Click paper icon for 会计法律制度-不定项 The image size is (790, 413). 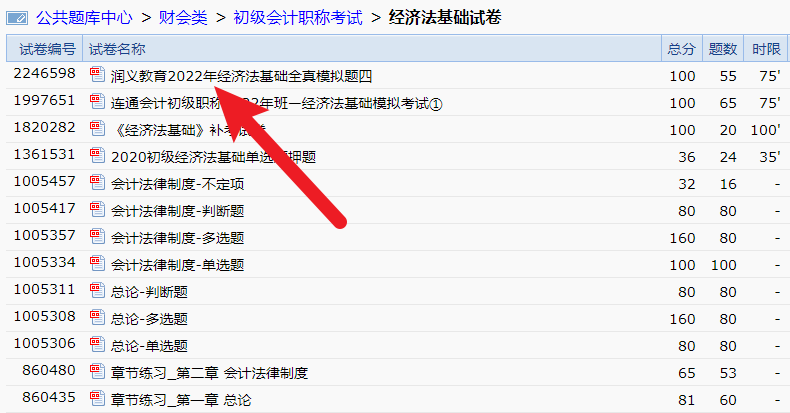[97, 183]
